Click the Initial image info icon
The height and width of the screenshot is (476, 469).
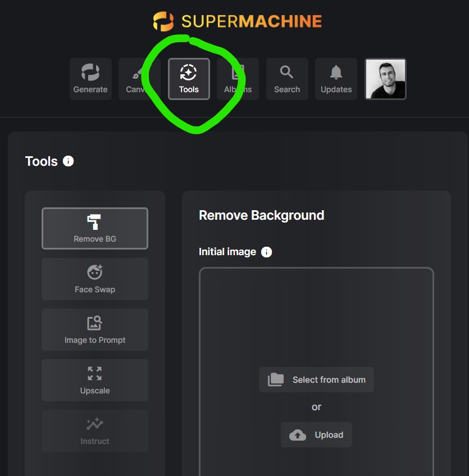click(266, 252)
